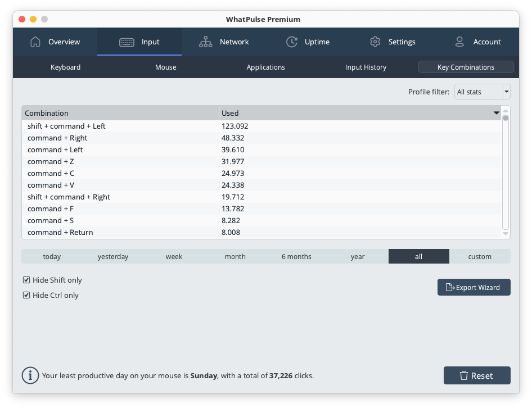Sort by the Combination column header
This screenshot has height=408, width=532.
click(x=120, y=113)
